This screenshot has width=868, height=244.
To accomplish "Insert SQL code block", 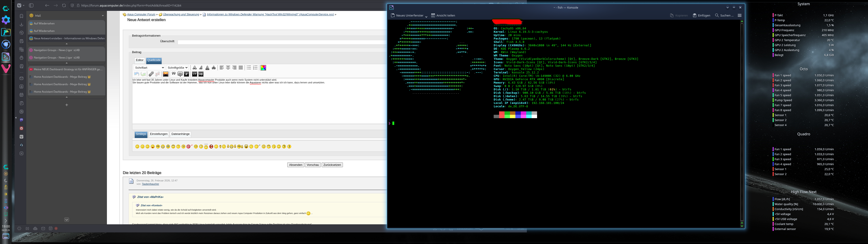I will click(201, 74).
